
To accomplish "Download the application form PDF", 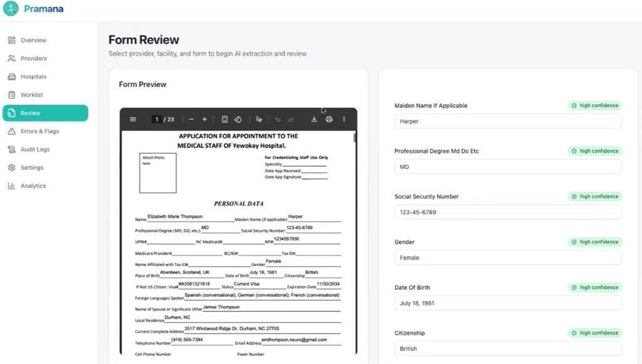I will 313,119.
